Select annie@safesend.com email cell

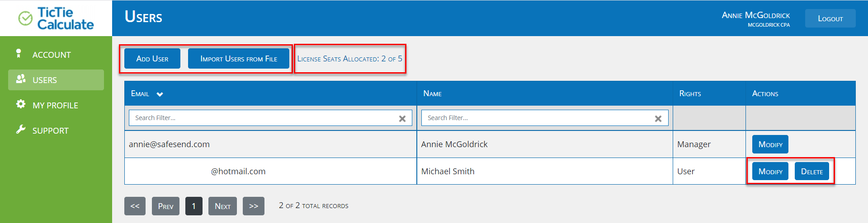pos(270,144)
